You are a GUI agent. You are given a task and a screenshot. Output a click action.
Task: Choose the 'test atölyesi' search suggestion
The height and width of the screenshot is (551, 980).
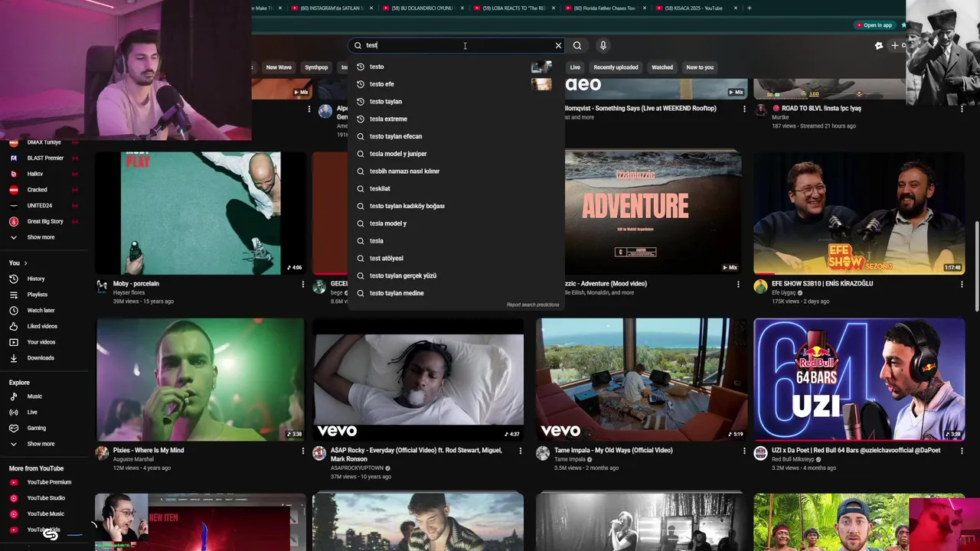(456, 258)
